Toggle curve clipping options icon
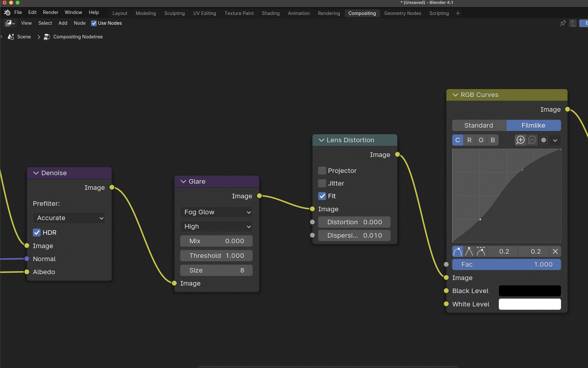Screen dimensions: 588x368 tap(543, 140)
